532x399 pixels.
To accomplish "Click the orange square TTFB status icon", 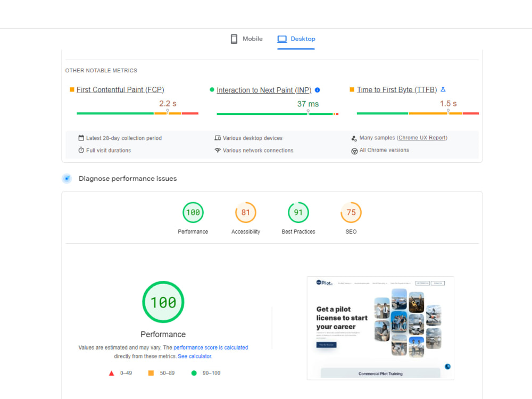I will tap(352, 89).
